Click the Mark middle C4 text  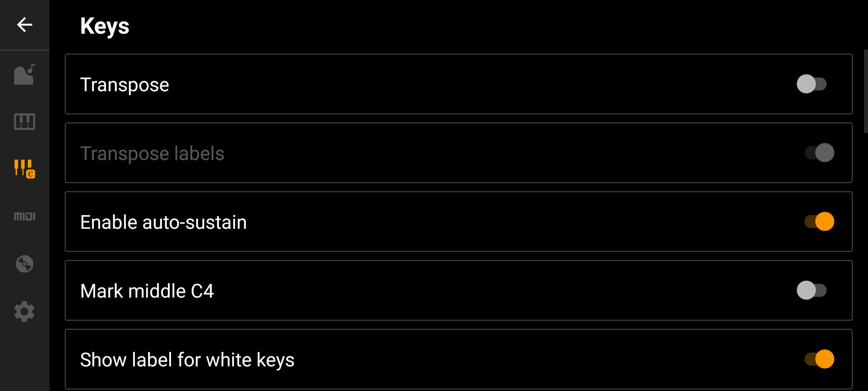pos(147,291)
